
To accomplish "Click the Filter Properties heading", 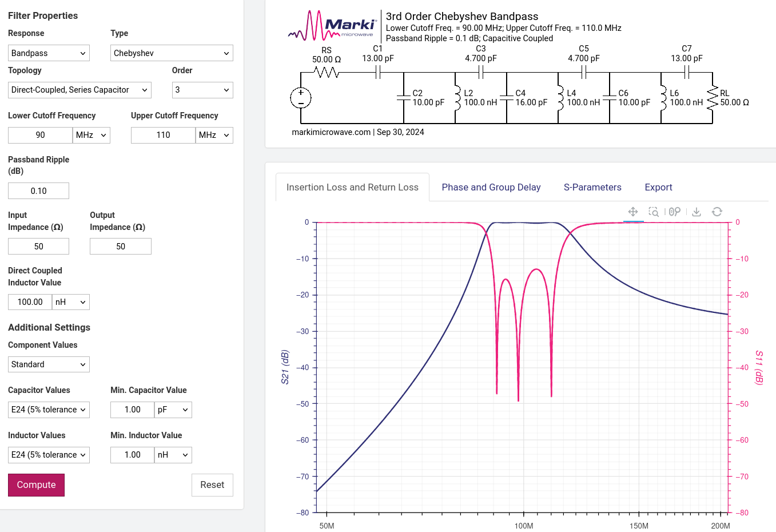I will (43, 15).
